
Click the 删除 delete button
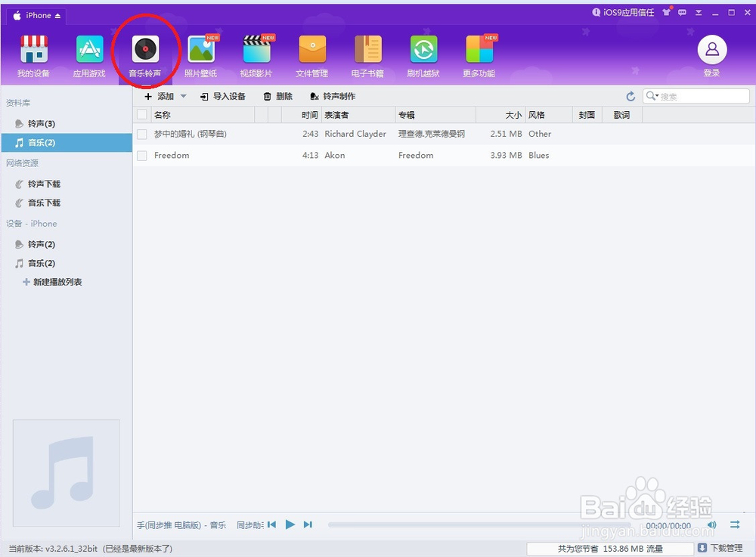278,97
